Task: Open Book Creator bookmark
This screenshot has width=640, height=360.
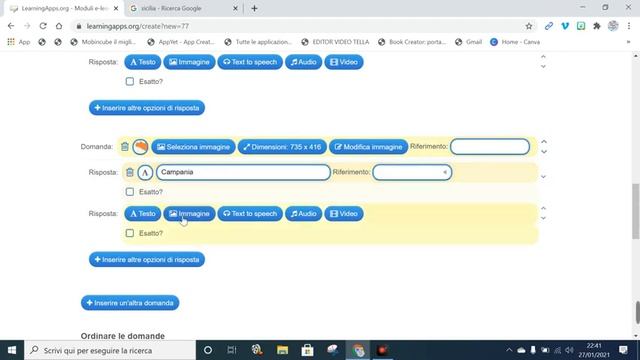Action: [412, 42]
